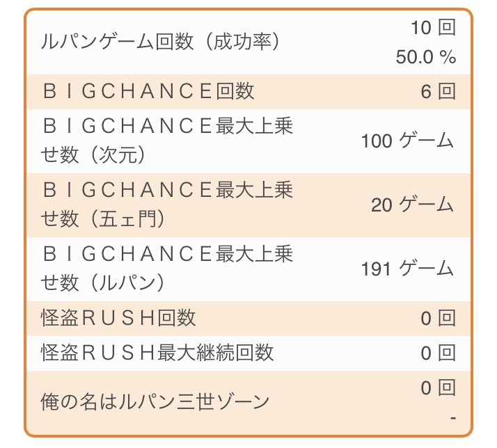This screenshot has width=497, height=448.
Task: Click the 10 回 count value
Action: [433, 27]
